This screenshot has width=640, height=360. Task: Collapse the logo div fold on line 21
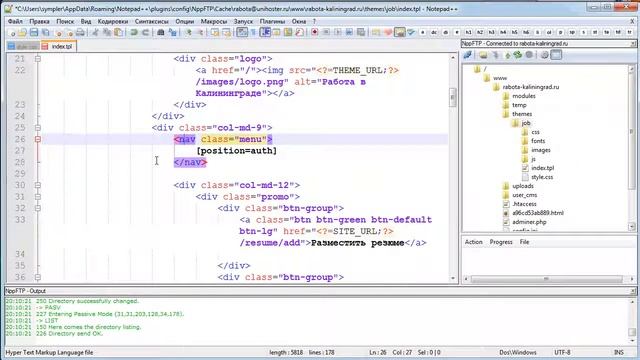[x=38, y=59]
